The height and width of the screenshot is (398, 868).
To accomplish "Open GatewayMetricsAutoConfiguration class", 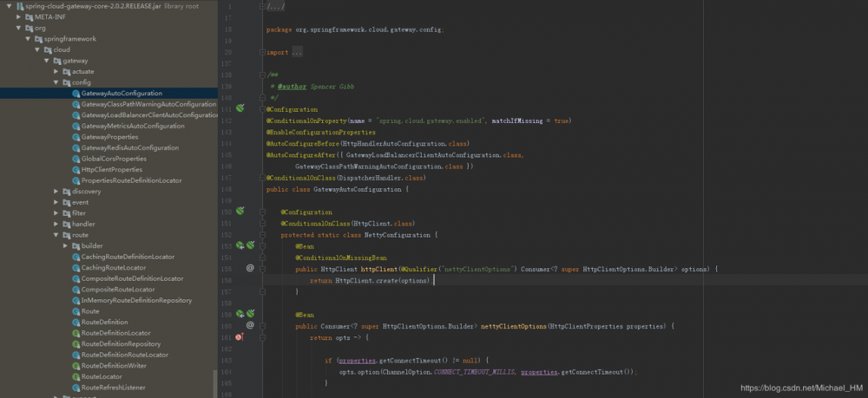I will [x=133, y=126].
